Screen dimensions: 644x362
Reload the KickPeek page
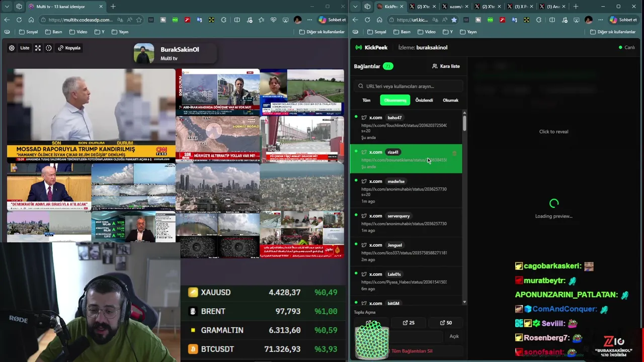(367, 20)
